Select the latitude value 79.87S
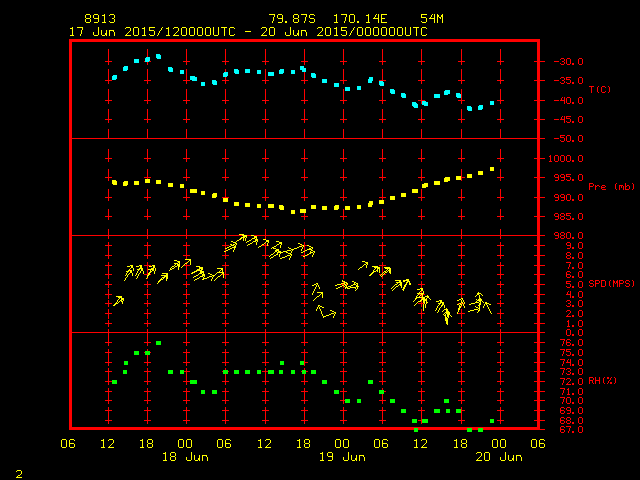This screenshot has height=480, width=640. click(x=292, y=19)
